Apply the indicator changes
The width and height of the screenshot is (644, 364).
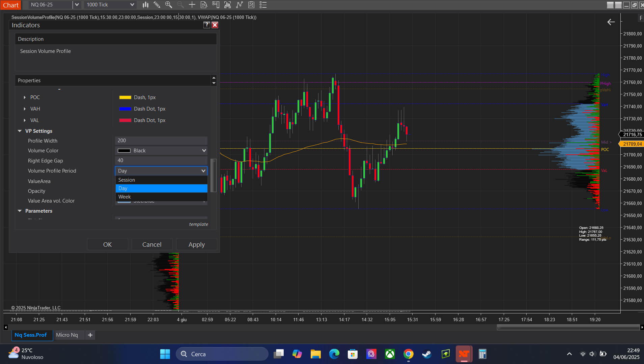click(196, 244)
